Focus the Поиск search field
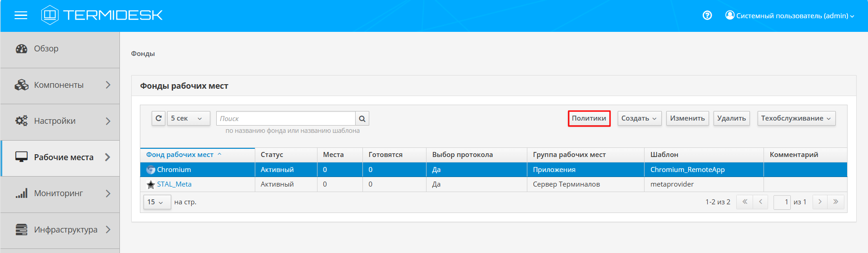 [286, 118]
